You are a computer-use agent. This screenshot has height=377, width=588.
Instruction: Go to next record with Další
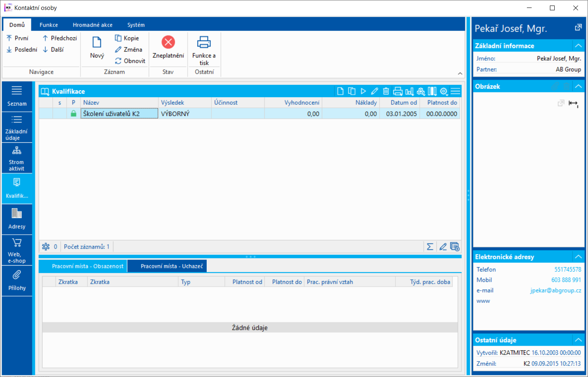[53, 50]
